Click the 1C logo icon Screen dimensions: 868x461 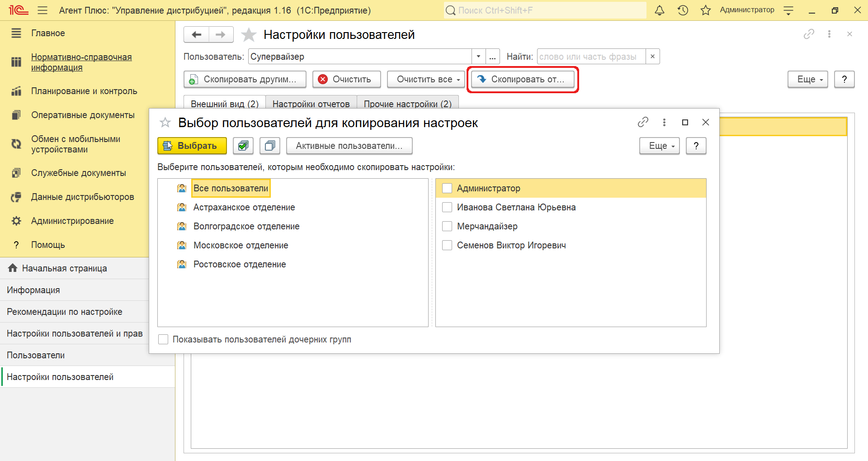coord(19,10)
